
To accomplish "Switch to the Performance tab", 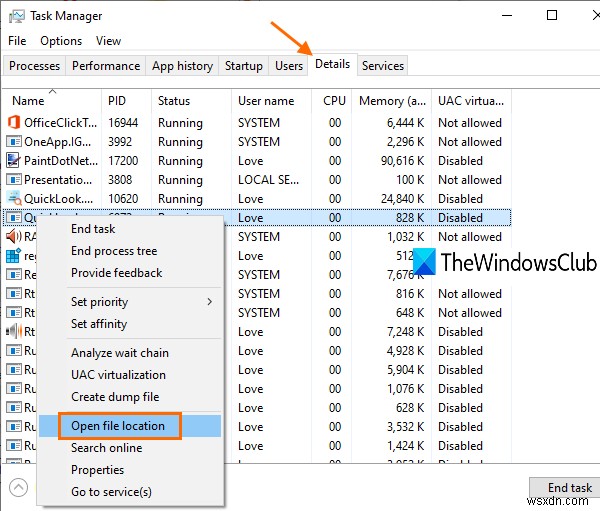I will tap(106, 66).
